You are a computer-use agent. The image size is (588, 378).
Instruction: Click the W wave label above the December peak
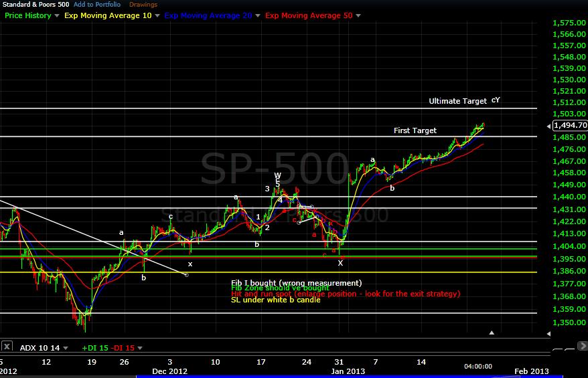pyautogui.click(x=277, y=175)
